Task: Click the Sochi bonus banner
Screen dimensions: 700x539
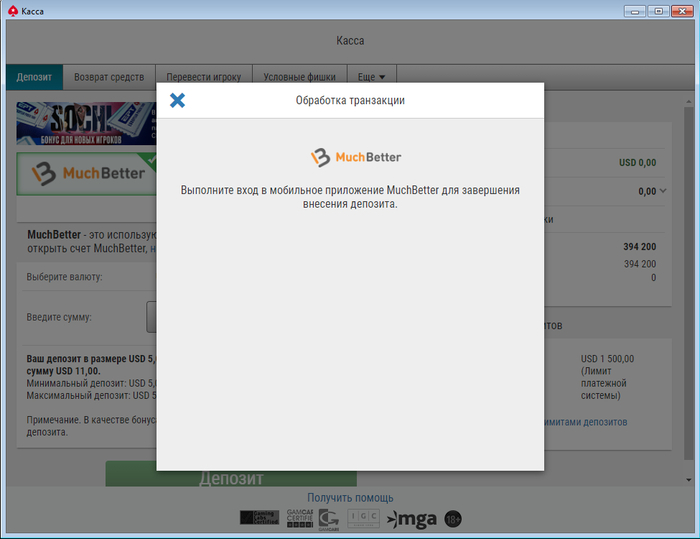Action: pos(86,123)
